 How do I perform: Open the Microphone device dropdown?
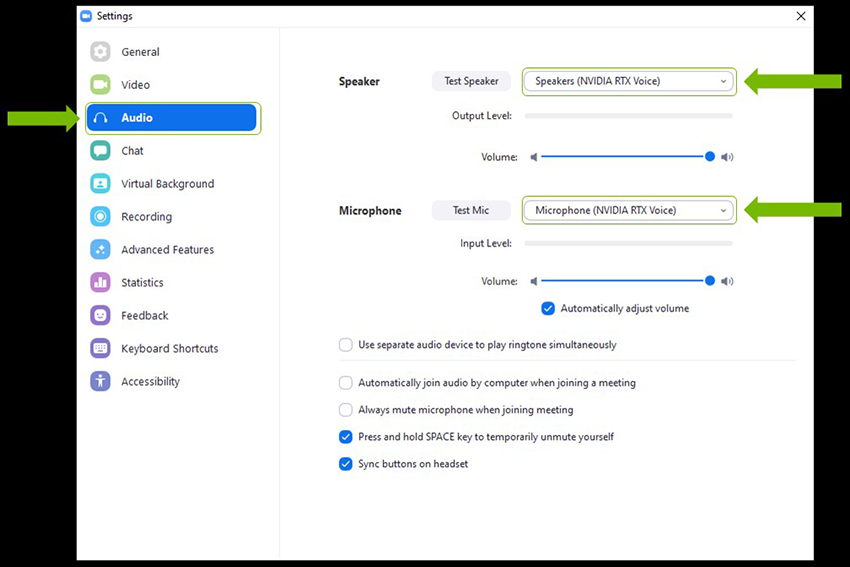point(629,210)
